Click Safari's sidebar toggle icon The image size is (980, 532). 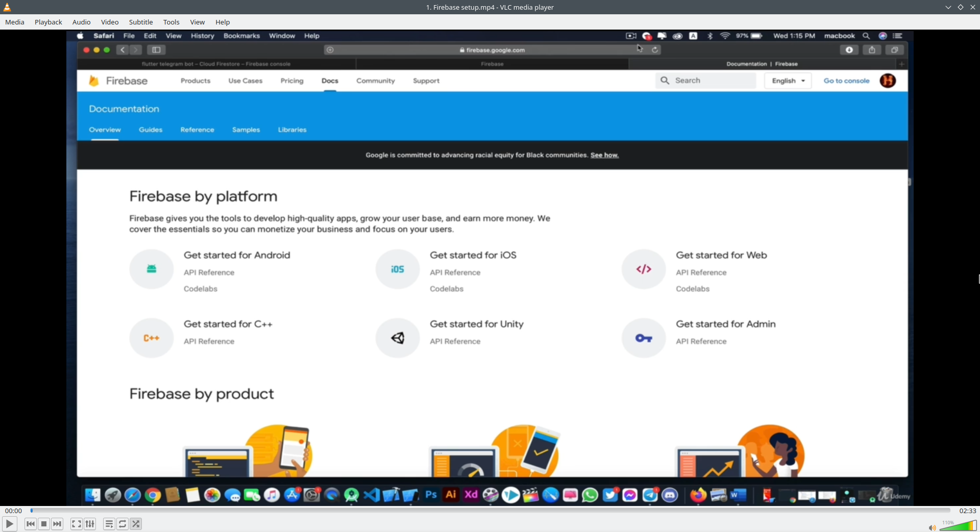[x=156, y=50]
